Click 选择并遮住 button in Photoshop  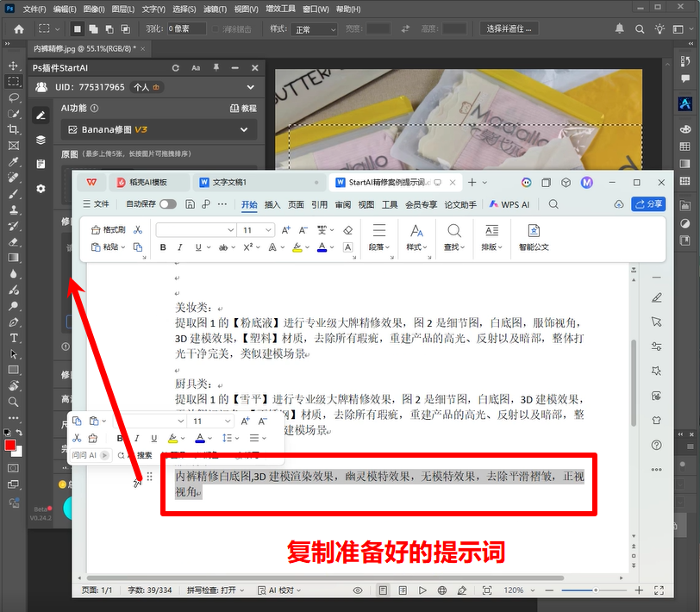[509, 29]
